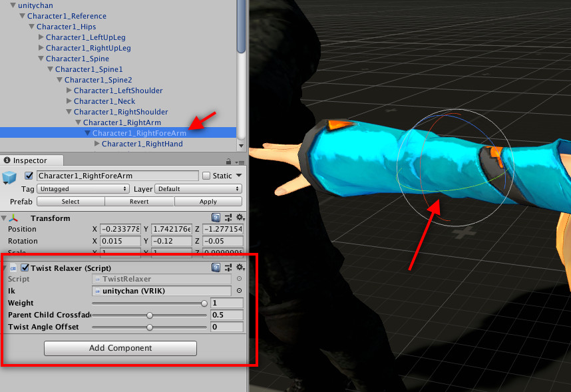Click the Twist Angle Offset slider handle

tap(150, 327)
